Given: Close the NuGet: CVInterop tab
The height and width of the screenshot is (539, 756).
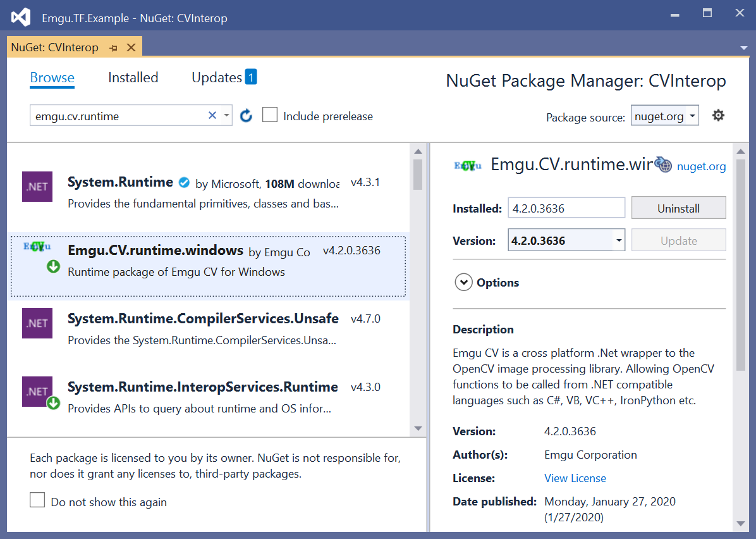Looking at the screenshot, I should [131, 47].
